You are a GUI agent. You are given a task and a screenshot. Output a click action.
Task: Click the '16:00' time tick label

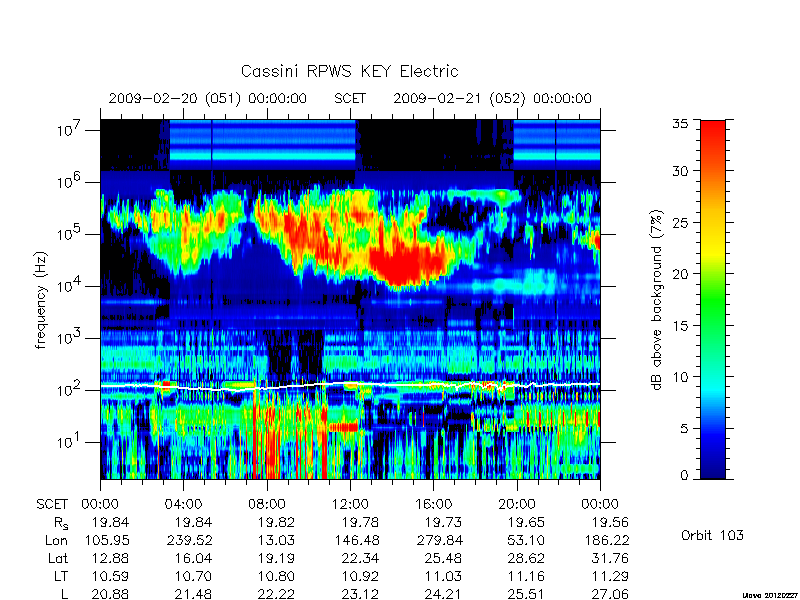[x=433, y=505]
